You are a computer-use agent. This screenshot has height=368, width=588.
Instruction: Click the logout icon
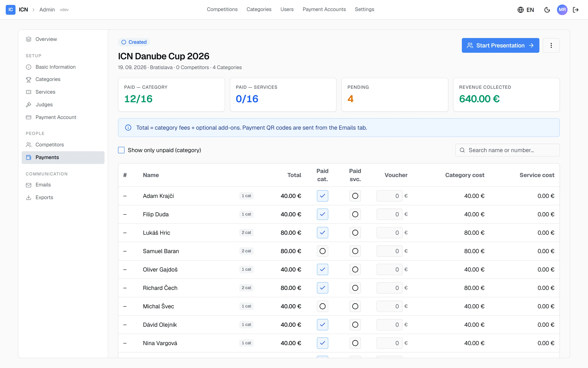coord(576,10)
